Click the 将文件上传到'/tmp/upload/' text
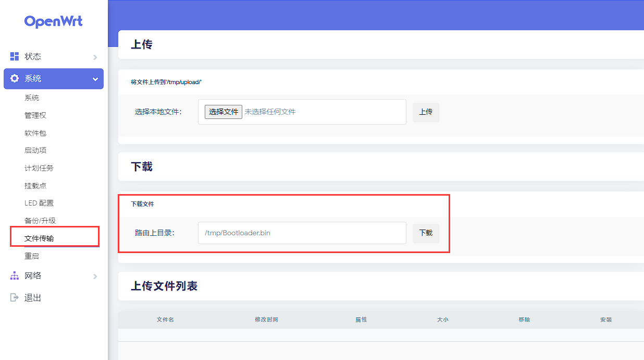 166,82
